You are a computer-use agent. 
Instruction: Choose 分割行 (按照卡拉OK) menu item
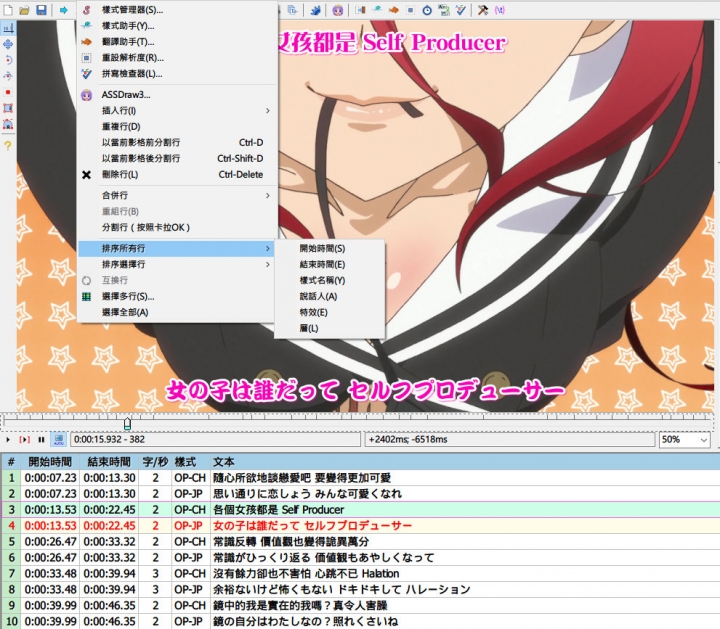[178, 228]
